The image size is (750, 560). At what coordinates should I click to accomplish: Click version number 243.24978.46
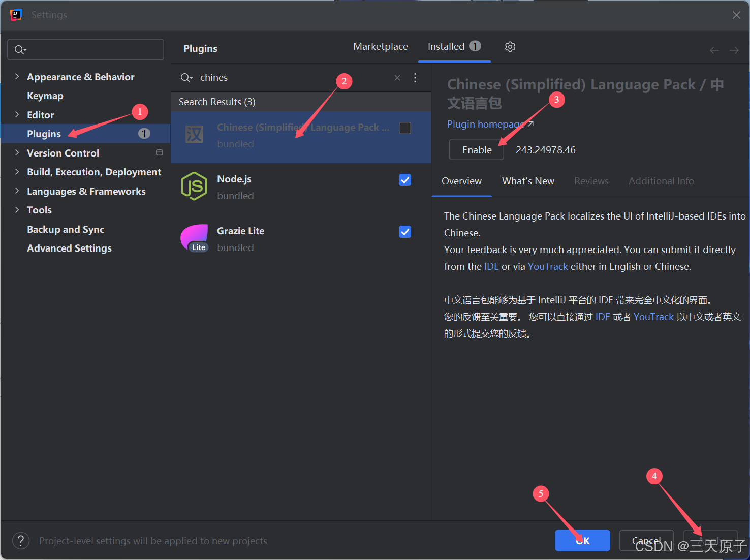click(x=545, y=150)
